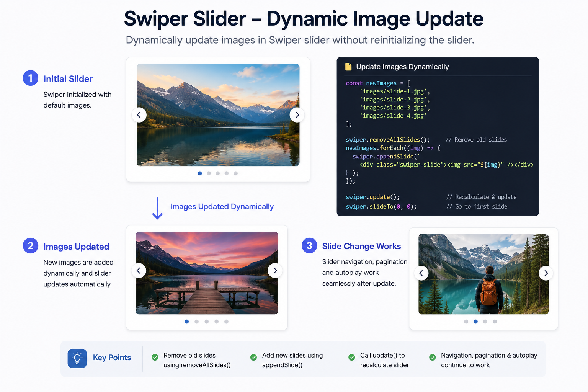Viewport: 588px width, 392px height.
Task: Click the 'swiper.update();' code line
Action: pos(372,197)
